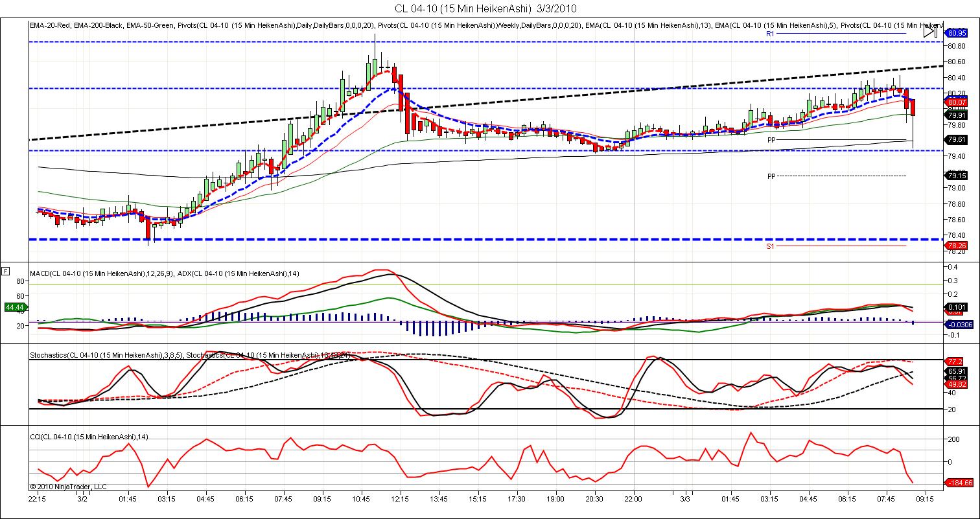Click the 22:00 time axis label
Viewport: 980px width, 519px height.
(x=633, y=500)
